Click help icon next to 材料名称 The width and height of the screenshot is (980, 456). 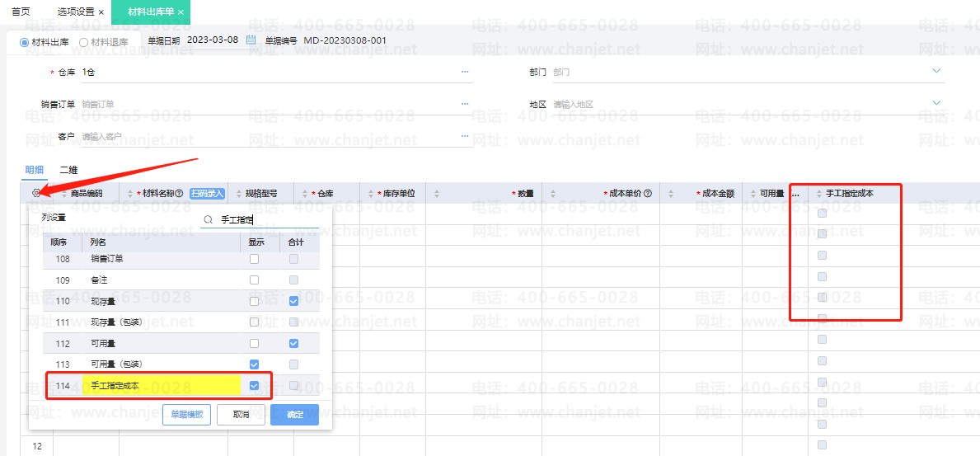pyautogui.click(x=180, y=193)
